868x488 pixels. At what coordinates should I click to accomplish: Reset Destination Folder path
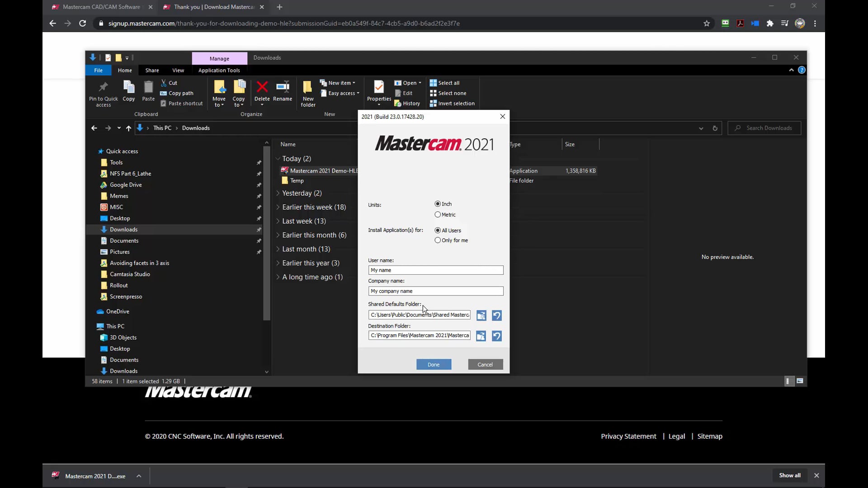coord(496,336)
